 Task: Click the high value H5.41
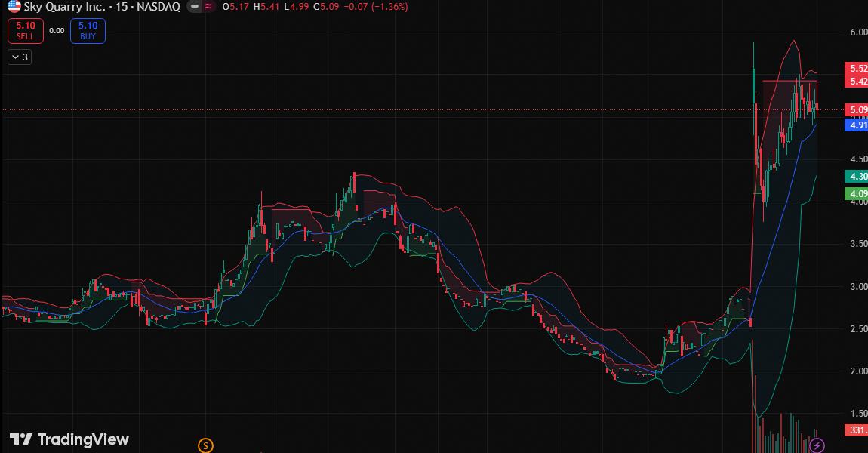pyautogui.click(x=266, y=7)
